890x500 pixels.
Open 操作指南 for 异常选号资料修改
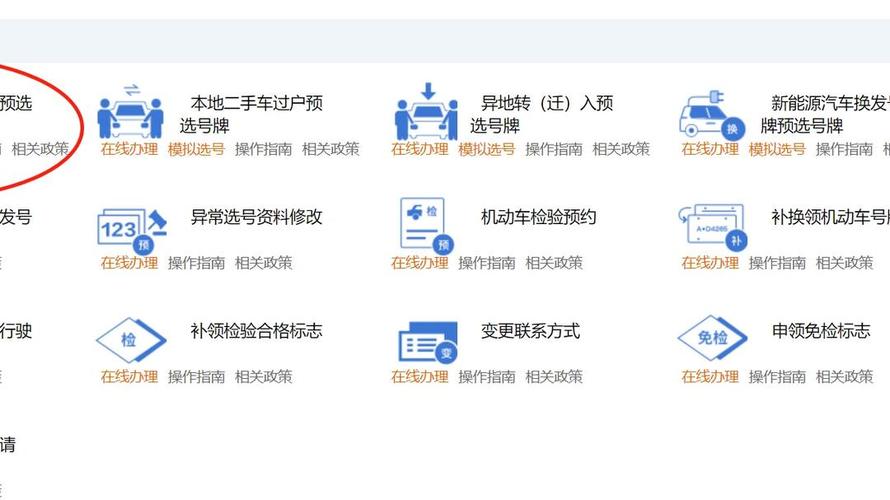click(196, 263)
